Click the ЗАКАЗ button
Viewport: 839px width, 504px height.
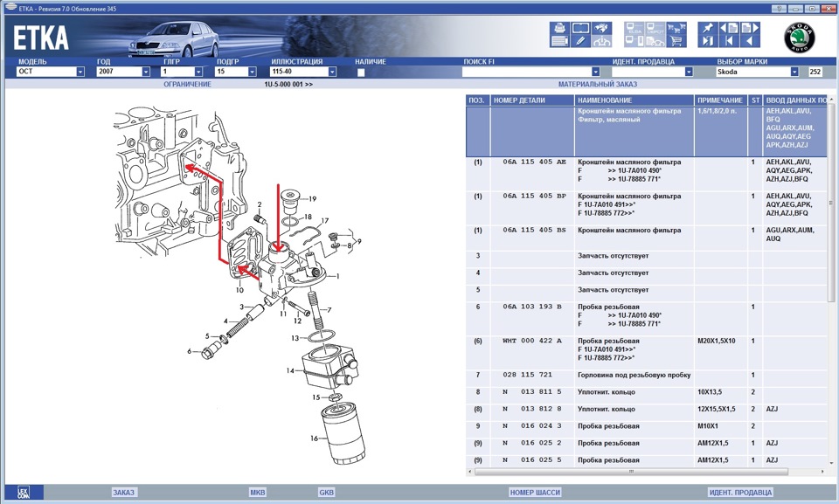coord(123,493)
